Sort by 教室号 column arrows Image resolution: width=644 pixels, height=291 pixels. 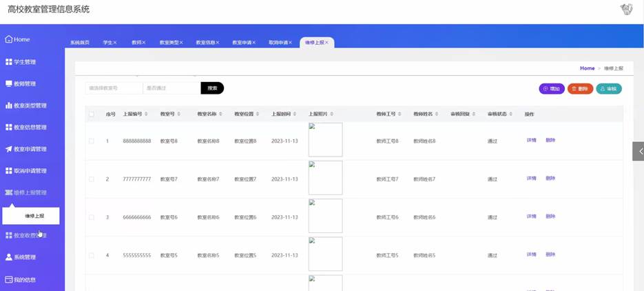(178, 114)
